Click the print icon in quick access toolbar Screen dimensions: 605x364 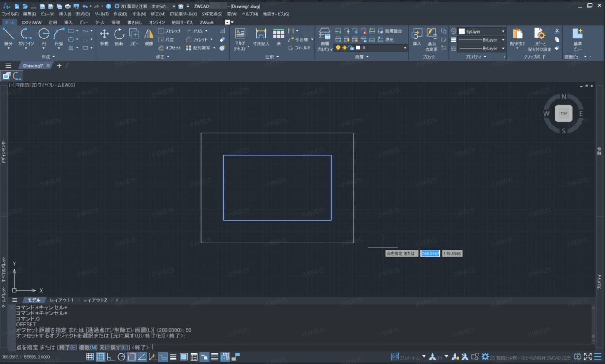pos(68,7)
